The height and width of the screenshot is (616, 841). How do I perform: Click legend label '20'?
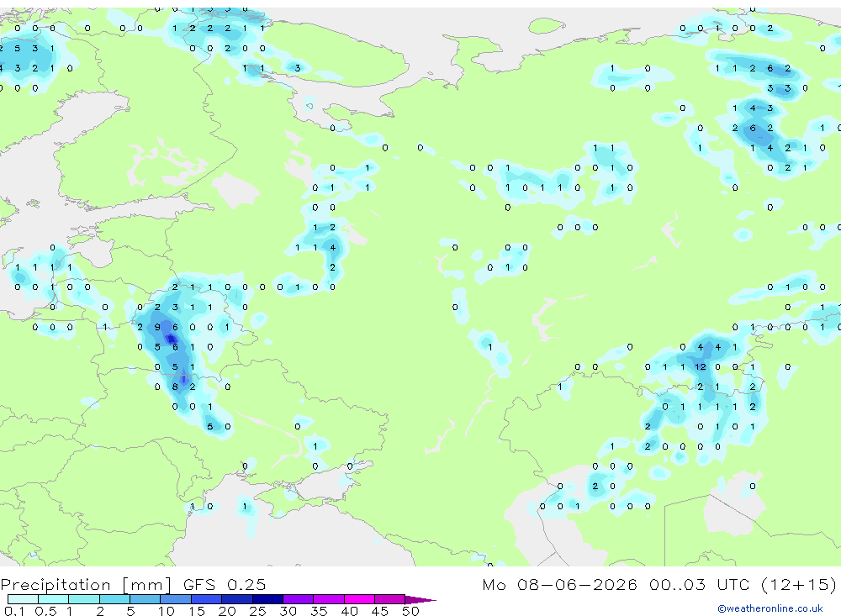click(227, 611)
